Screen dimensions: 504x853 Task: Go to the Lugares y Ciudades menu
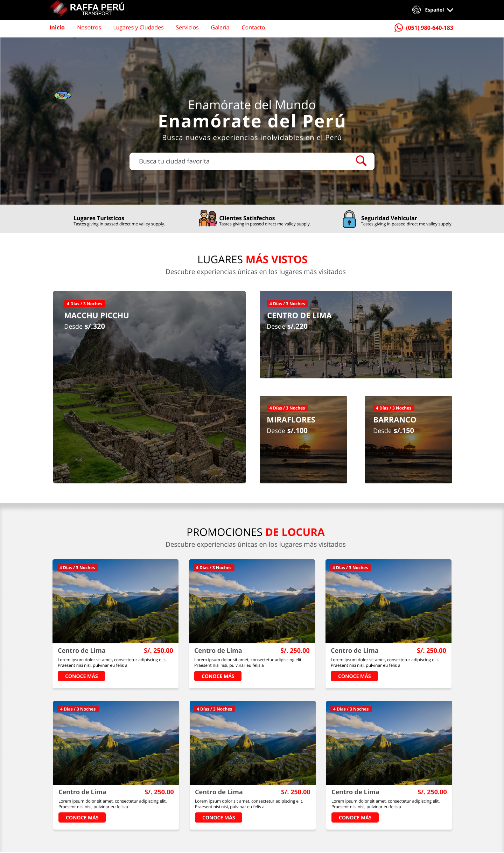pyautogui.click(x=138, y=27)
